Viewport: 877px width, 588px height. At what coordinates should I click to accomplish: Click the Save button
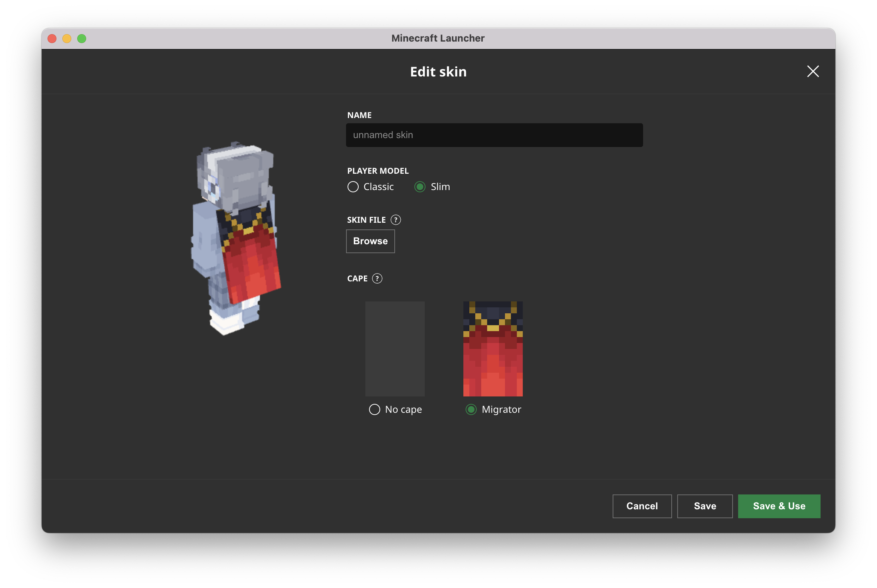coord(704,506)
